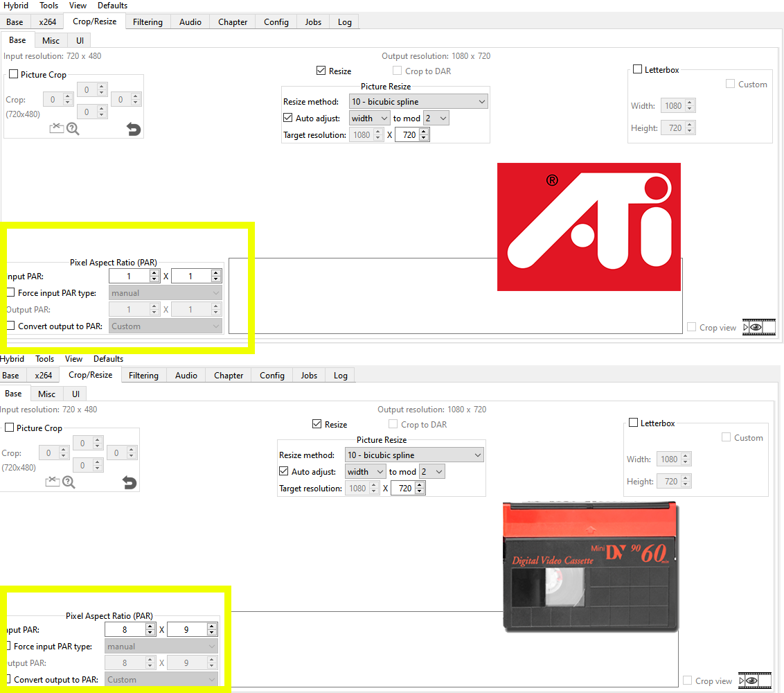Open Config tab in lower window
Viewport: 784px width, 693px height.
(272, 376)
